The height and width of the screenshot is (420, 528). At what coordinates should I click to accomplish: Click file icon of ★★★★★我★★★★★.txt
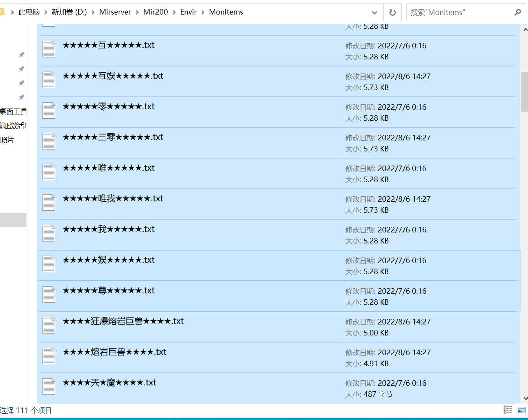coord(49,233)
